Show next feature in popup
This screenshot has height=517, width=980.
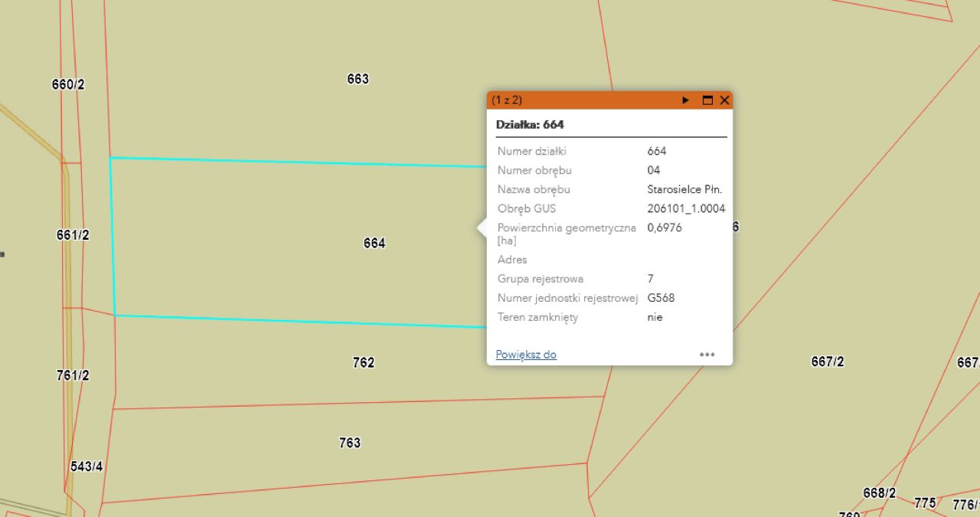click(685, 100)
